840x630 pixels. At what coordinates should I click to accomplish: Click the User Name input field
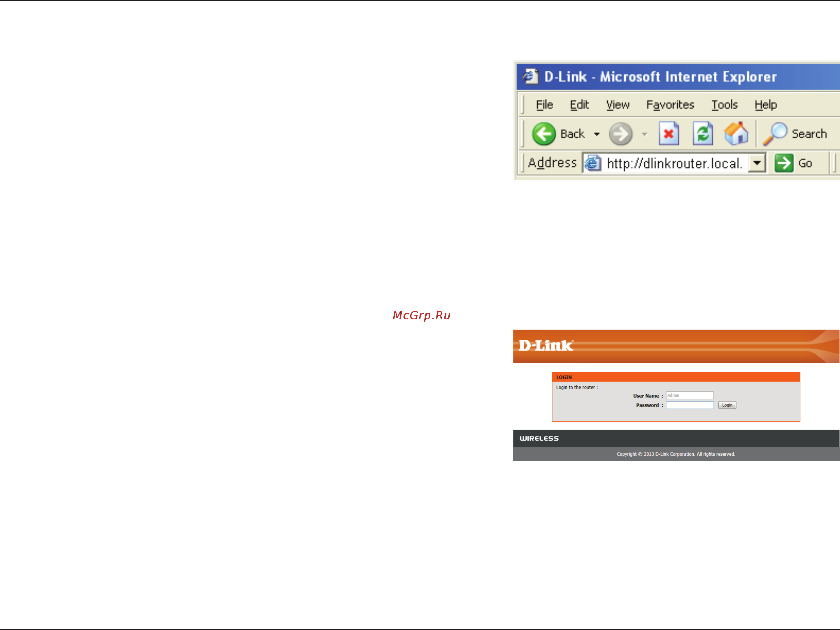pyautogui.click(x=690, y=395)
